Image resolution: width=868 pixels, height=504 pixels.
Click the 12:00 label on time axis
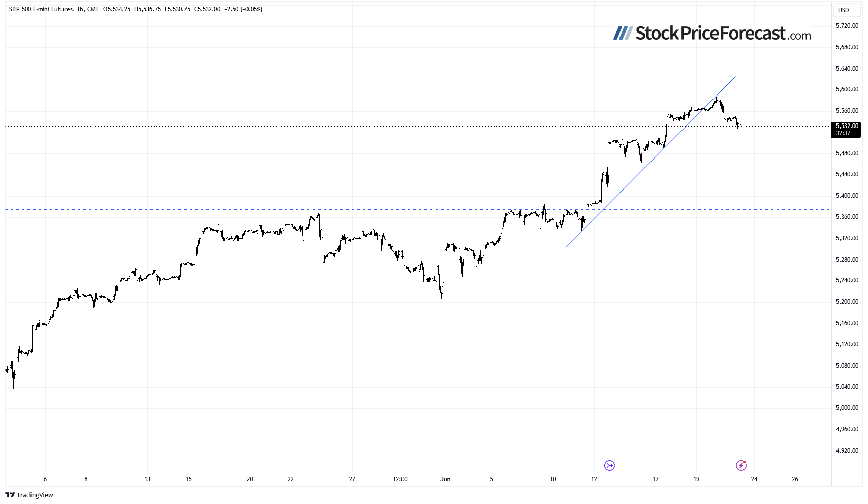400,479
